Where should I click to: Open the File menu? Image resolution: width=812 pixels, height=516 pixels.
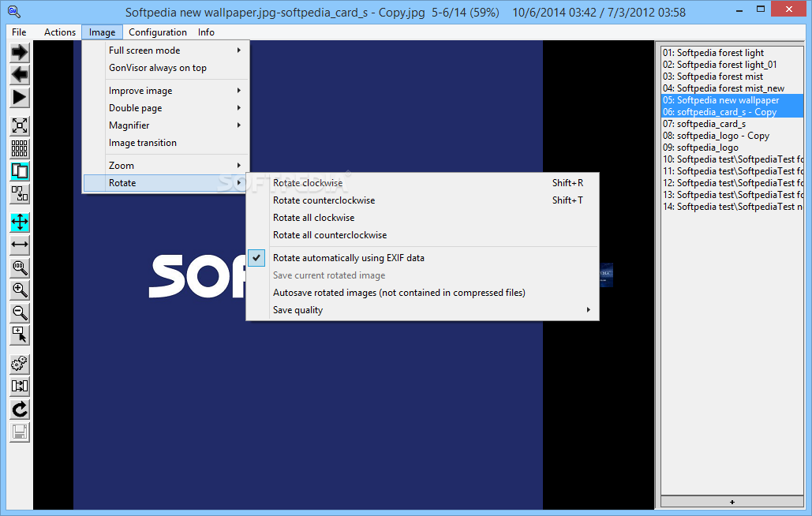click(19, 32)
